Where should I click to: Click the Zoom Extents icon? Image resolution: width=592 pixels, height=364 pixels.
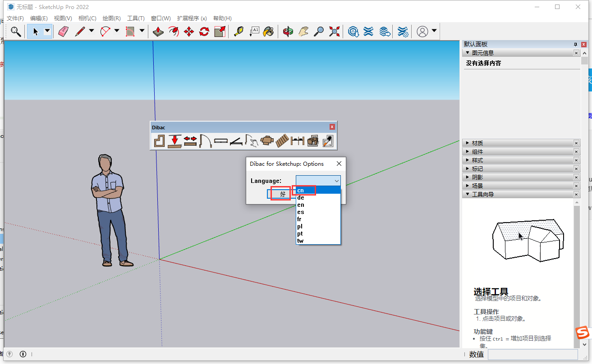click(x=334, y=32)
